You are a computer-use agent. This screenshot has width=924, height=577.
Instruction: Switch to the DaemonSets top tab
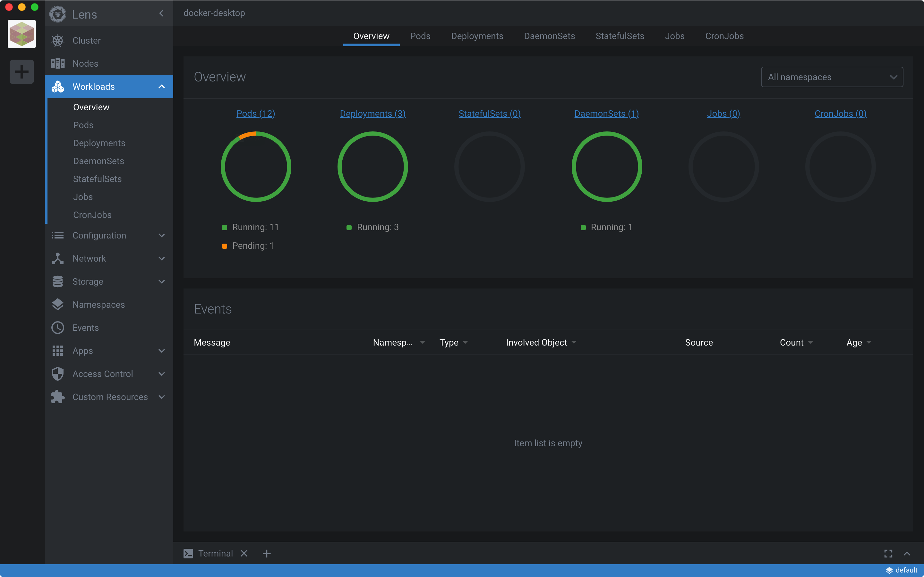click(549, 36)
